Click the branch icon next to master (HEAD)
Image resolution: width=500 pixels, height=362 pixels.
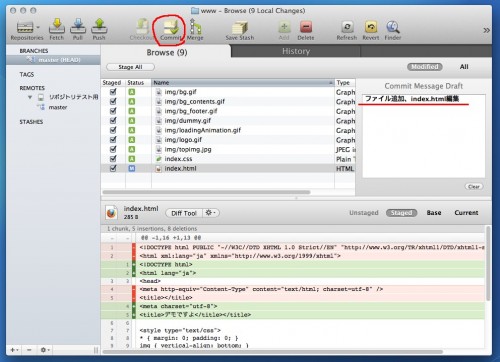click(31, 59)
